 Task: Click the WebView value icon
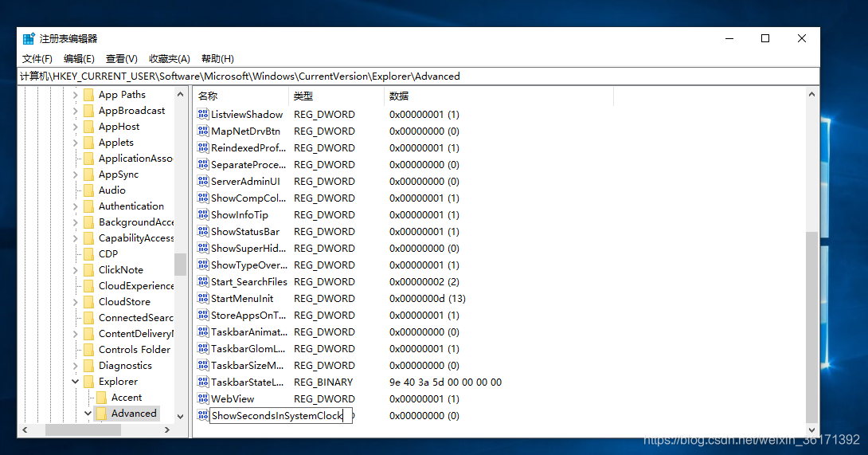[x=202, y=398]
